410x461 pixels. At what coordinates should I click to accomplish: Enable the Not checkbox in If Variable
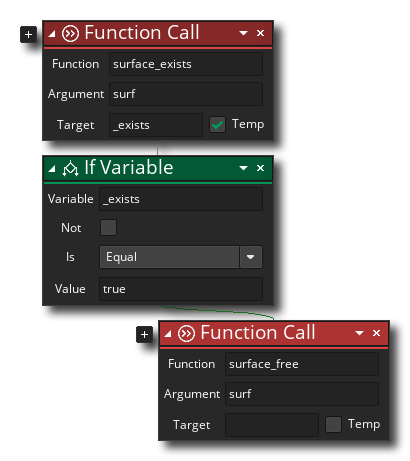pos(108,228)
